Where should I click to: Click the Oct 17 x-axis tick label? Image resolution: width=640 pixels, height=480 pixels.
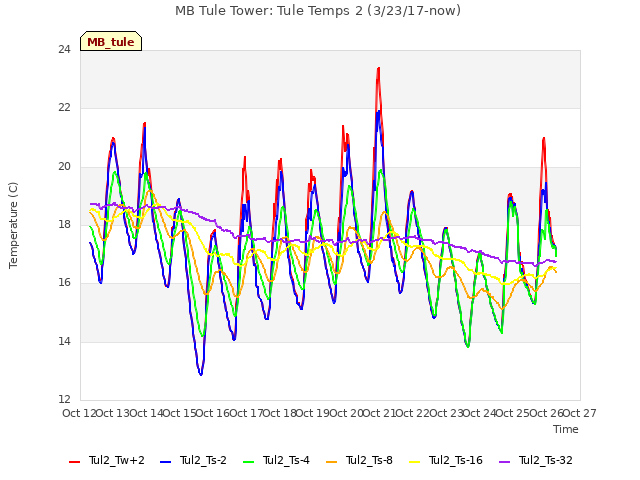point(247,413)
